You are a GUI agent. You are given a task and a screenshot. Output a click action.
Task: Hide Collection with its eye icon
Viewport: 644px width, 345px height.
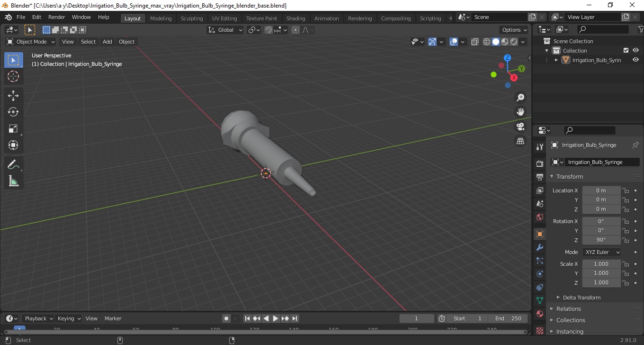pos(635,50)
